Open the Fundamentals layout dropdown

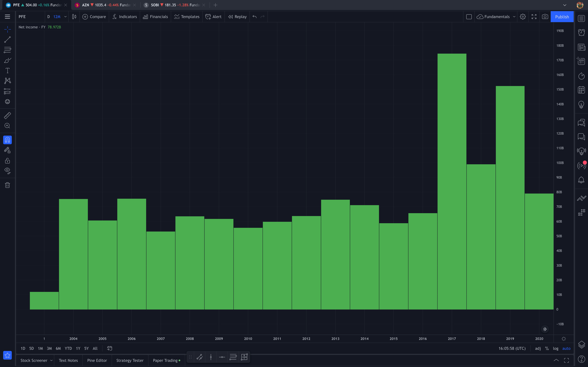point(514,17)
